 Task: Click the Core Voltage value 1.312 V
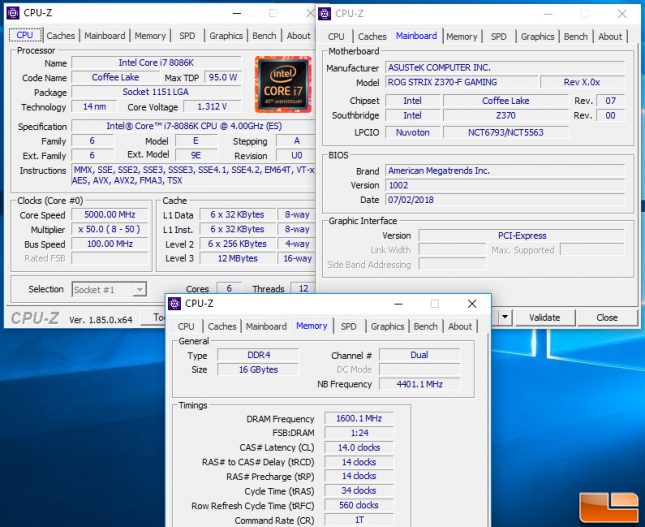[212, 107]
